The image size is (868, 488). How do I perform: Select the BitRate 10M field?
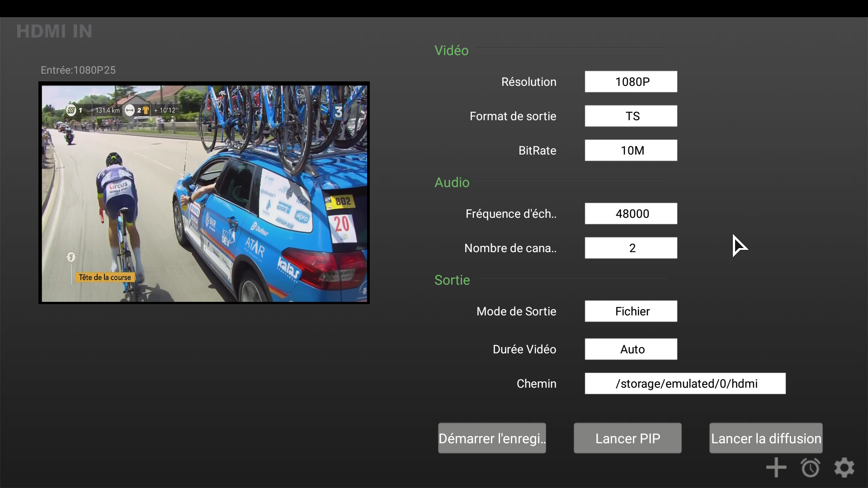coord(631,150)
